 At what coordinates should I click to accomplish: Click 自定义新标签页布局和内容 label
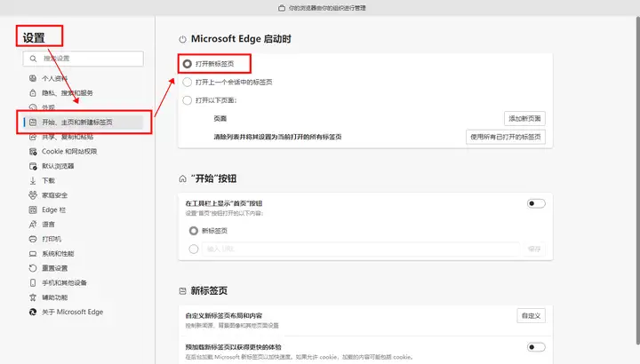[224, 316]
